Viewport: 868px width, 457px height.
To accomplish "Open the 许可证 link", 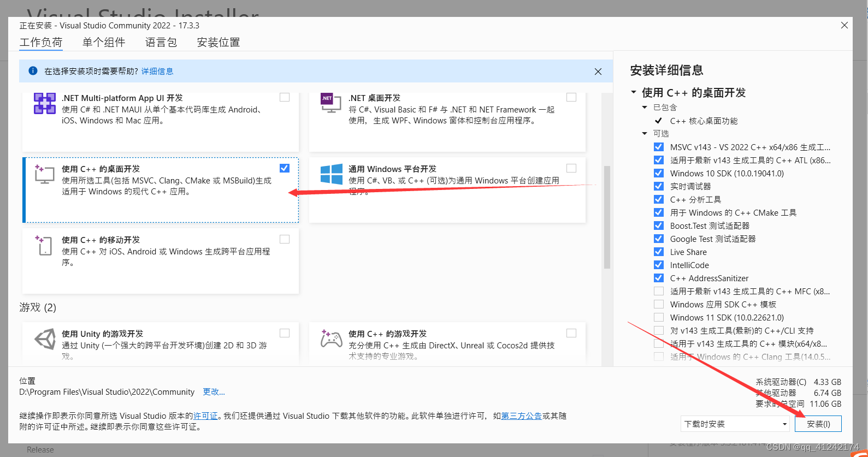I will click(x=205, y=416).
